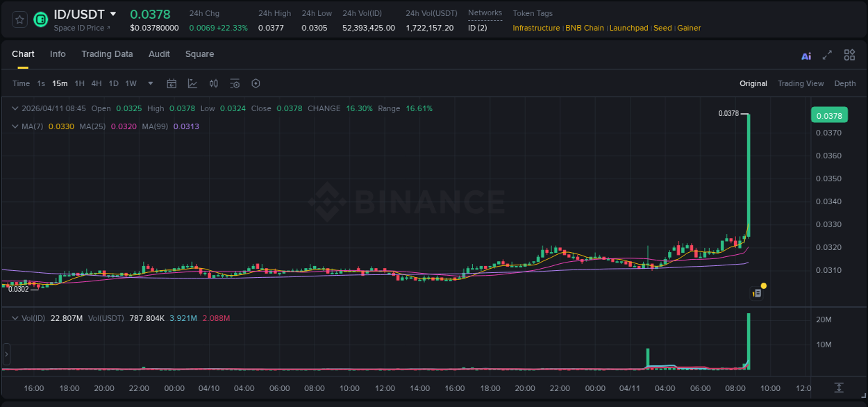Add ID/USDT to favorites with the star icon
The height and width of the screenshot is (407, 868).
point(19,19)
